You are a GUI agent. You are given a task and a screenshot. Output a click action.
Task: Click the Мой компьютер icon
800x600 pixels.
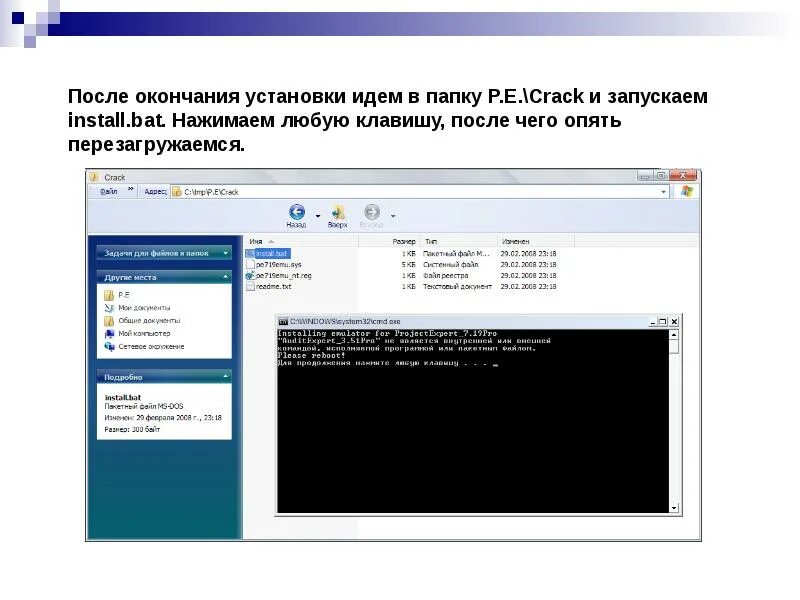[x=109, y=334]
